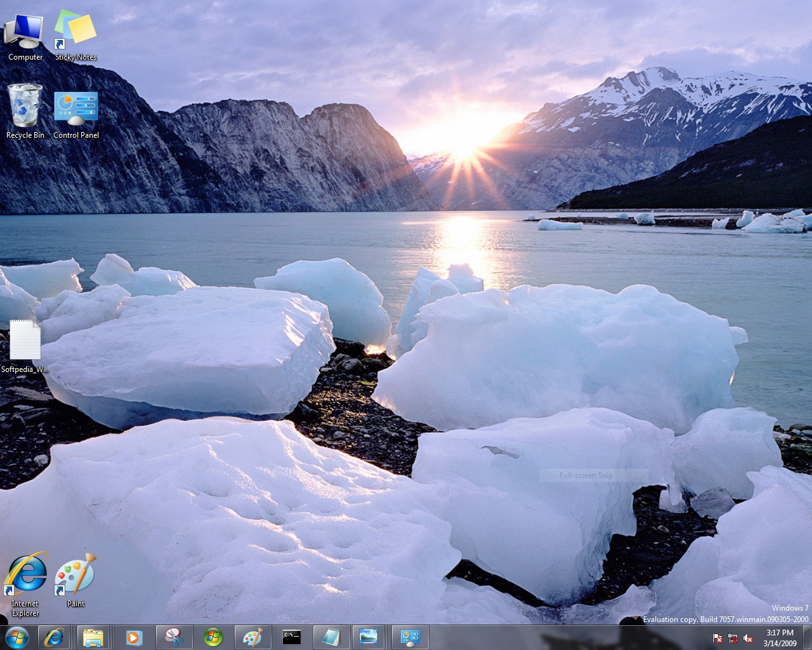
Task: Open Action Center flag in system tray
Action: coord(717,638)
